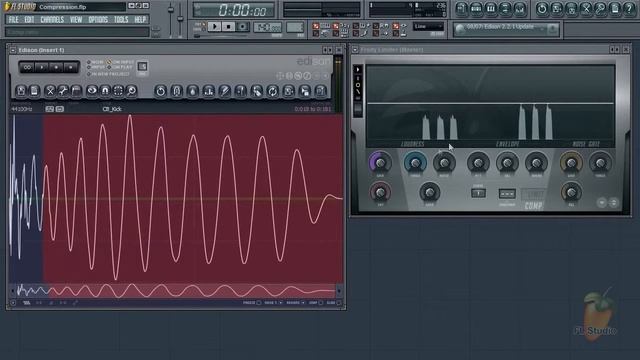
Task: Click the main transport play button
Action: pos(214,27)
